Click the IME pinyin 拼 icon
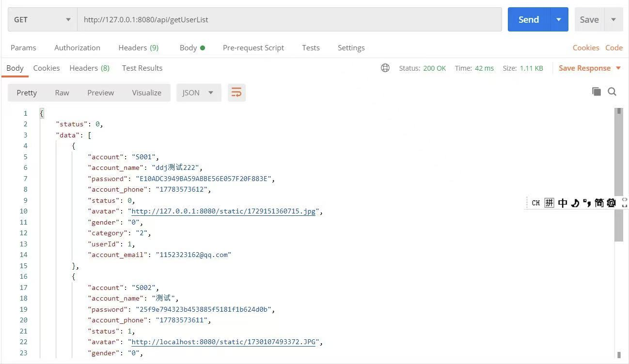Viewport: 629px width, 364px height. click(x=549, y=203)
